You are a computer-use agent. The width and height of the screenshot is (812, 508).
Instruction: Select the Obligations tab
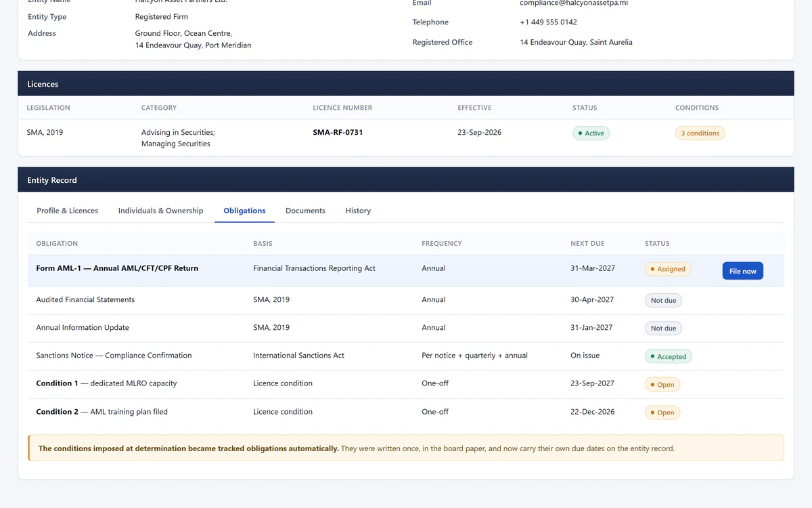click(x=244, y=211)
